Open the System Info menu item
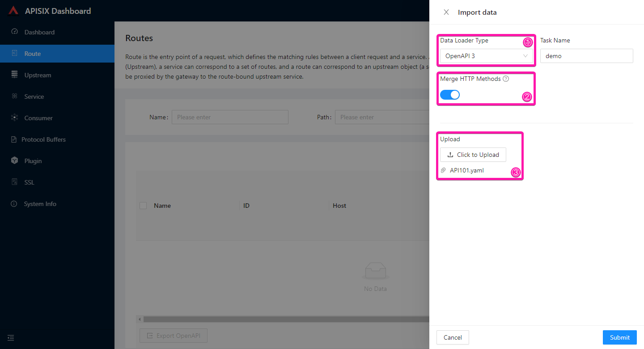The width and height of the screenshot is (644, 349). click(x=57, y=204)
